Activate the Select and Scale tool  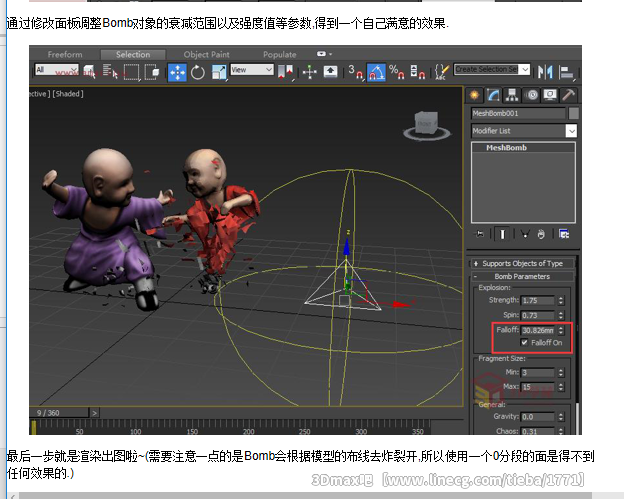coord(218,72)
